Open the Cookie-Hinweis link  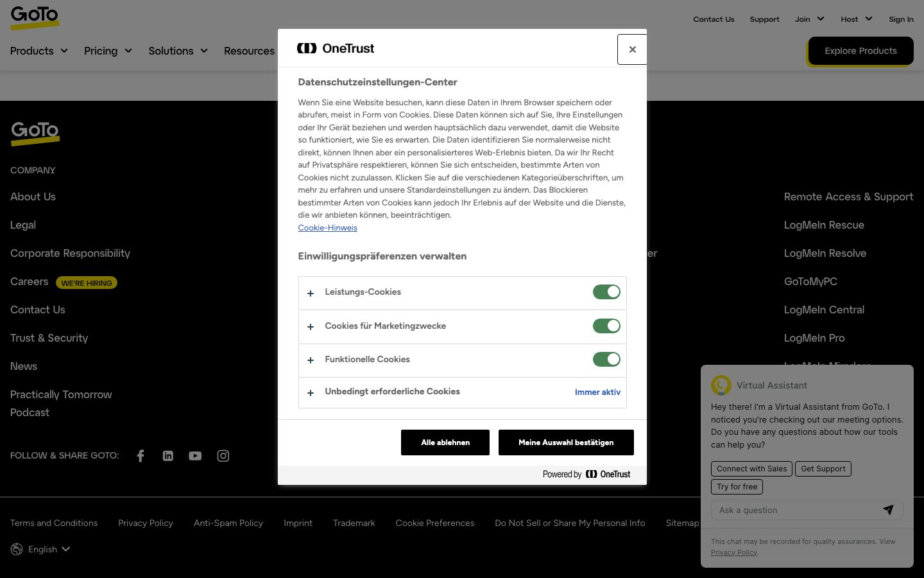click(x=327, y=228)
